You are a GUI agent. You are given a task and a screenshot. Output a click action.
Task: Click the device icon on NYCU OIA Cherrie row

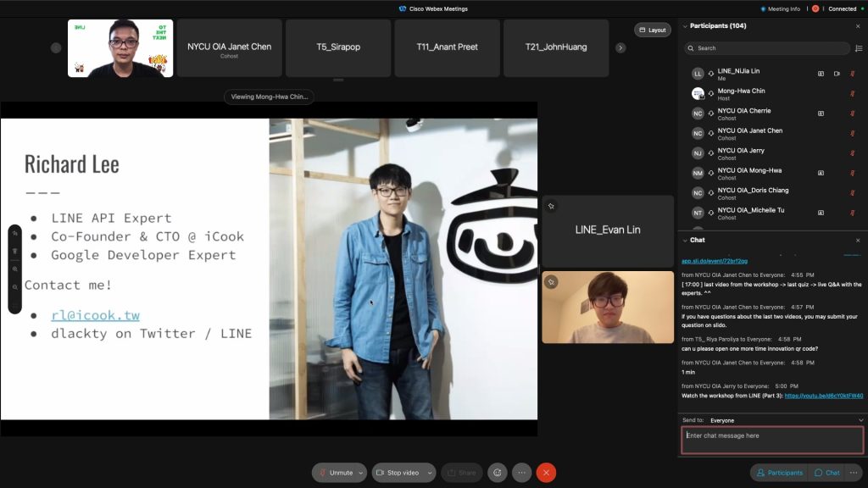point(821,114)
